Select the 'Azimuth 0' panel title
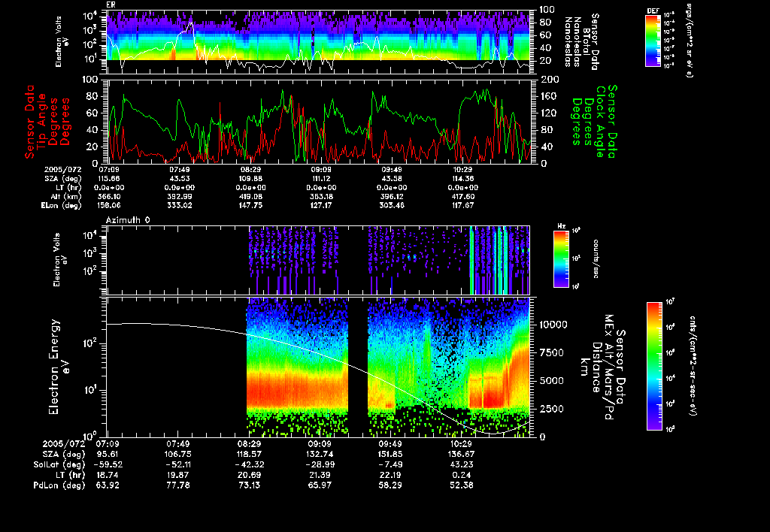The width and height of the screenshot is (770, 532). [128, 220]
